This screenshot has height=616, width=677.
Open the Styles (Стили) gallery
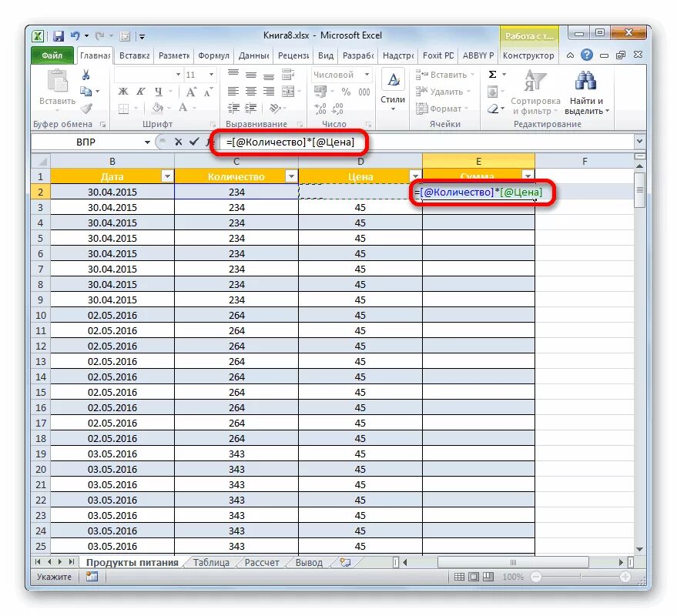click(393, 90)
